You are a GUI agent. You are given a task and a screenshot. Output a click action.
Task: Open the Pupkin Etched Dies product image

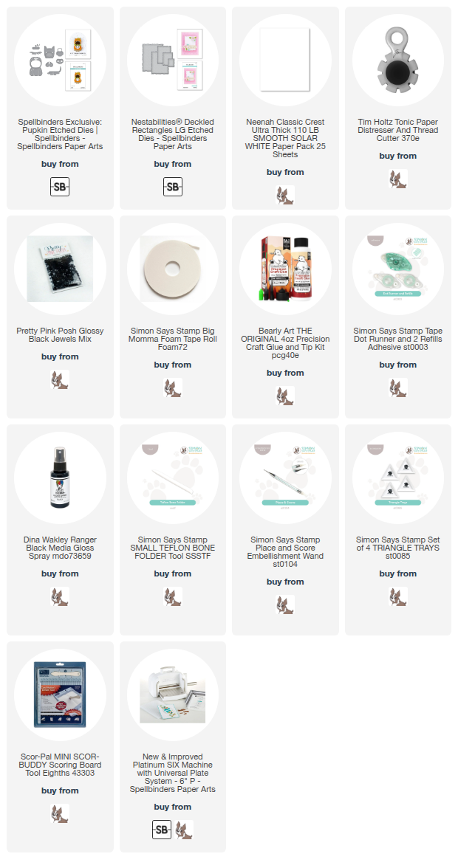(60, 60)
